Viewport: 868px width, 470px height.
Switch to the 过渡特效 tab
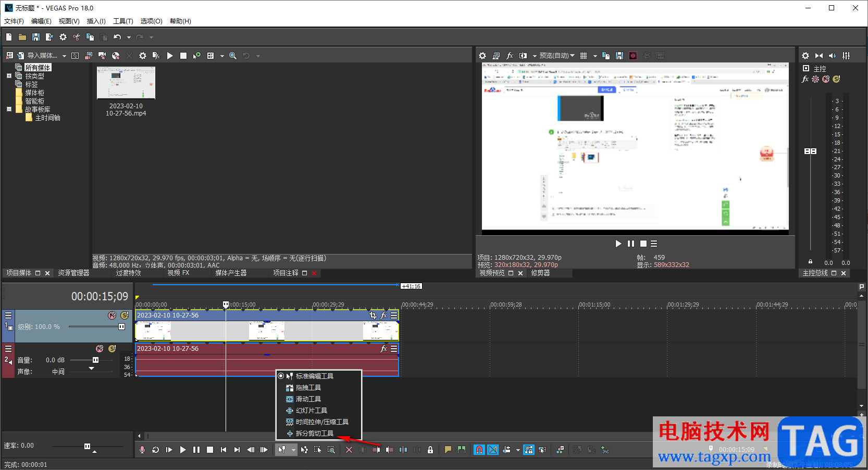(128, 273)
